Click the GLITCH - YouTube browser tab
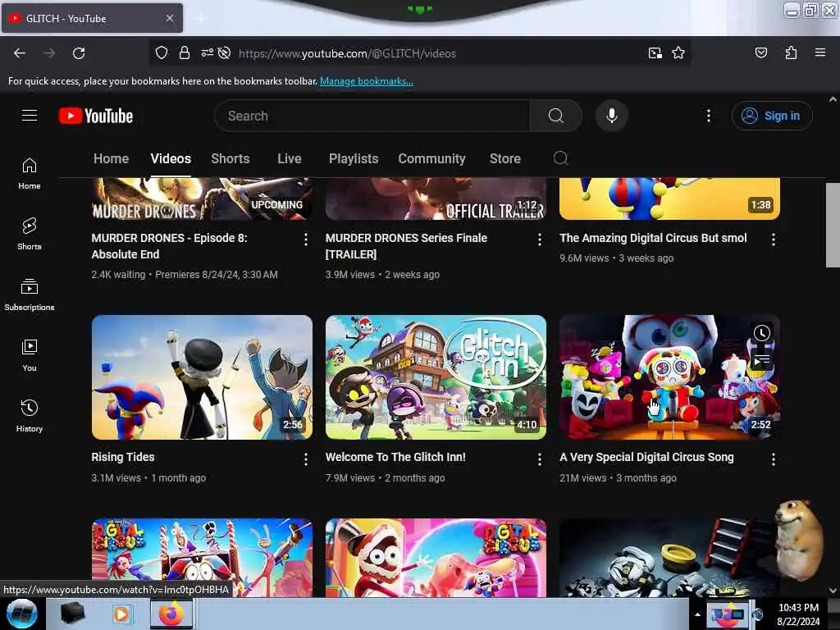This screenshot has width=840, height=630. tap(92, 18)
